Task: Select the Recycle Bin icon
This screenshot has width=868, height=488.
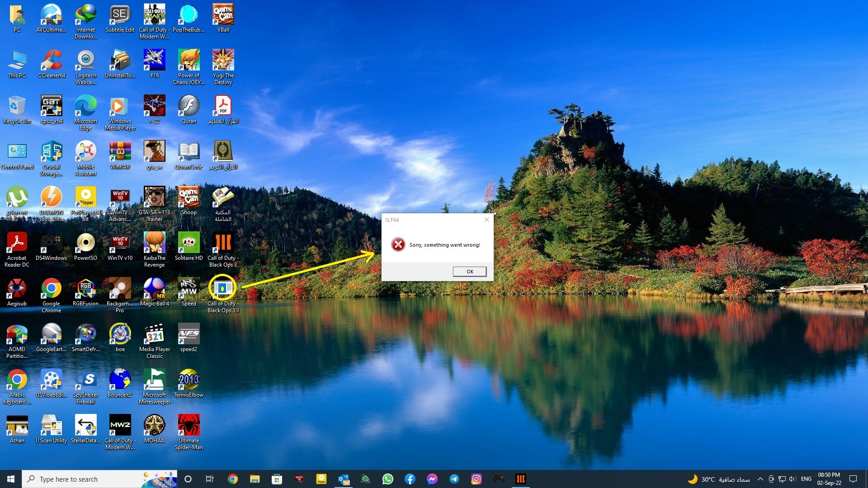Action: click(17, 110)
